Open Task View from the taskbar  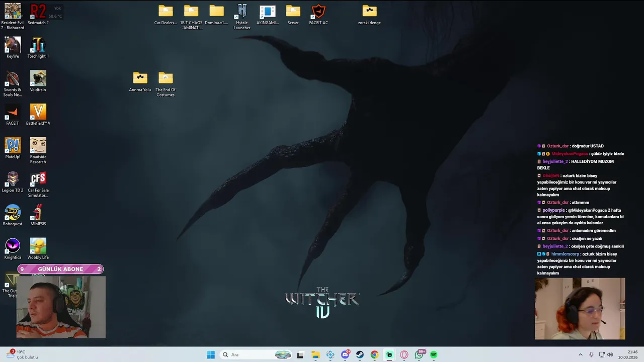300,354
